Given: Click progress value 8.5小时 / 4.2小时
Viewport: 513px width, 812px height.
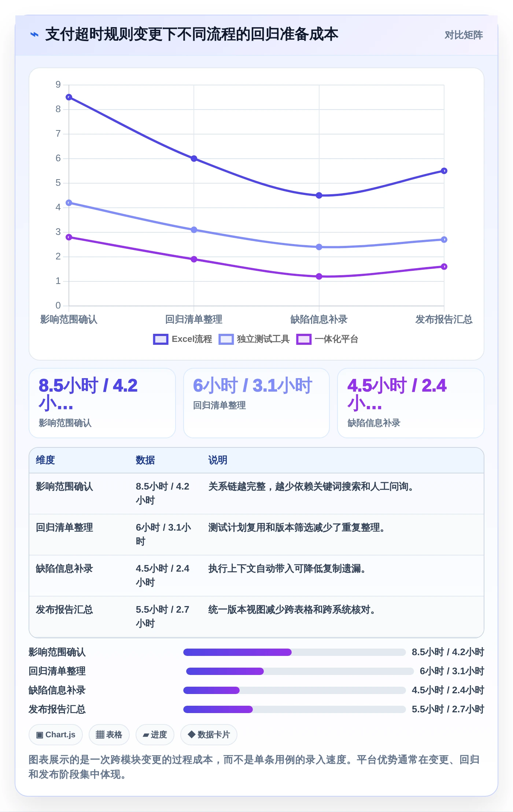Looking at the screenshot, I should coord(448,652).
